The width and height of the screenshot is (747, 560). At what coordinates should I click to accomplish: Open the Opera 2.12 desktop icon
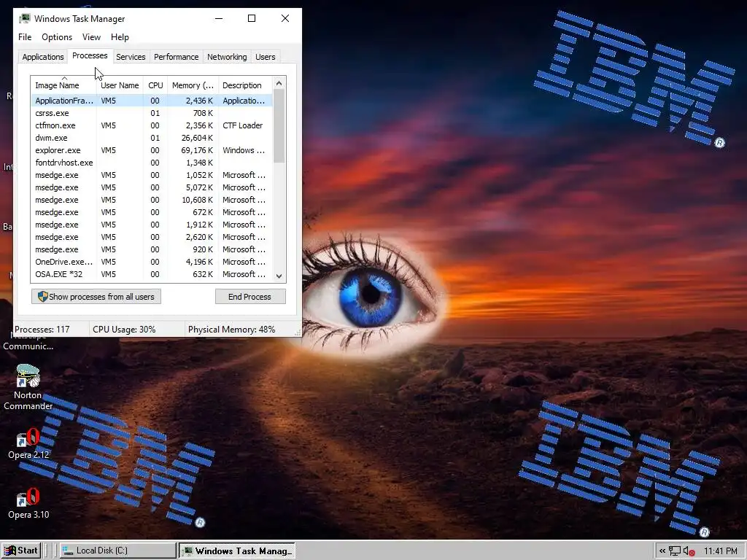coord(28,444)
